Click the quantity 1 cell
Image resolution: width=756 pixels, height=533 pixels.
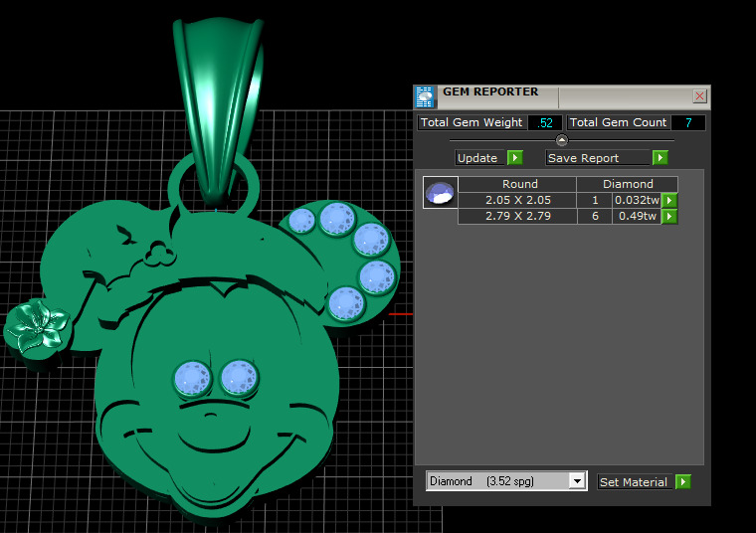tap(595, 200)
